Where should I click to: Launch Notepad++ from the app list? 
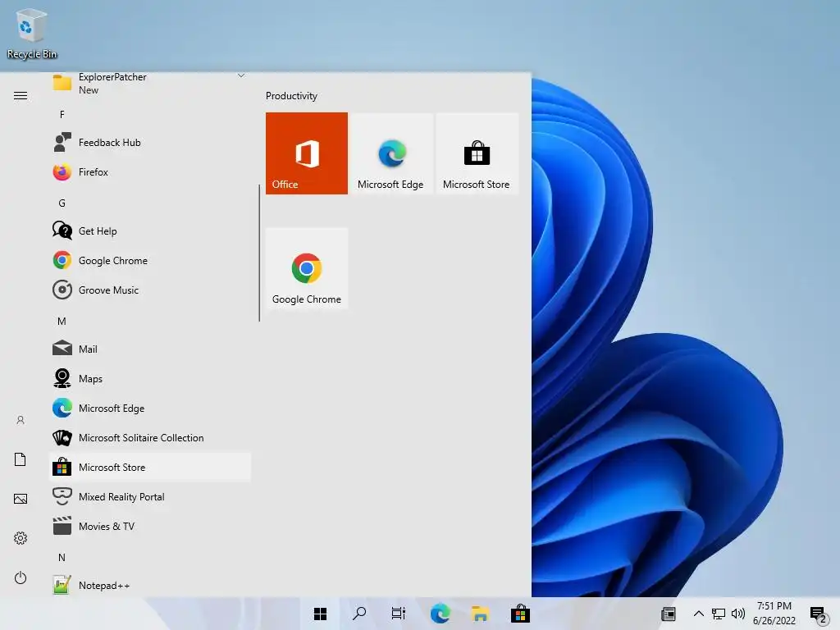(150, 585)
